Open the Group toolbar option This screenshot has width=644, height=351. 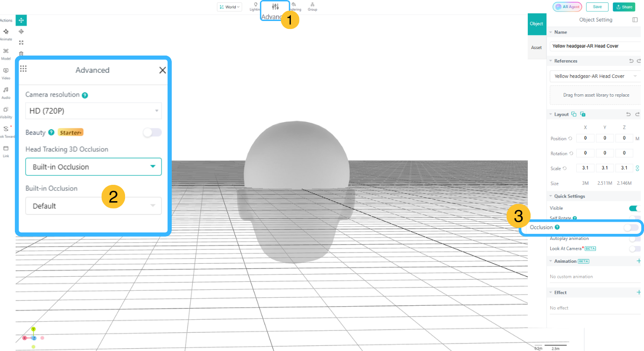(312, 6)
